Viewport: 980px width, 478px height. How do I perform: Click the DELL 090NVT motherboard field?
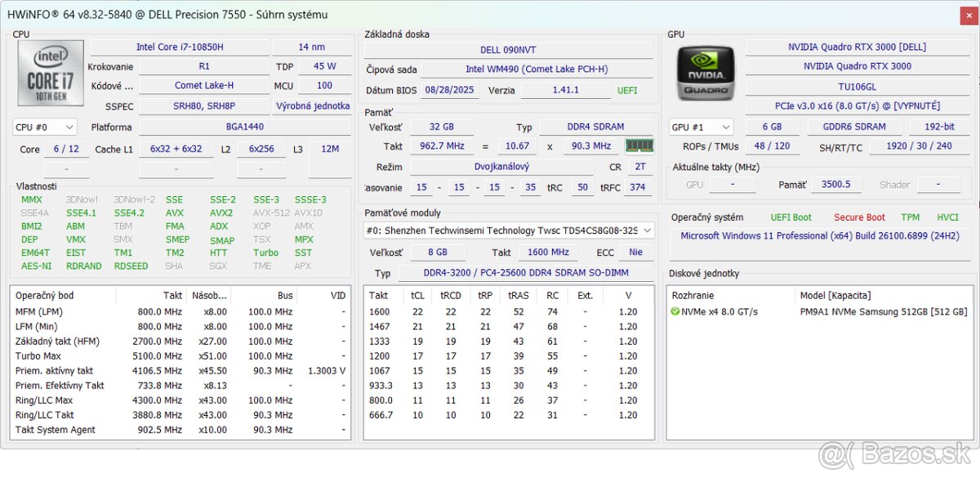[507, 50]
